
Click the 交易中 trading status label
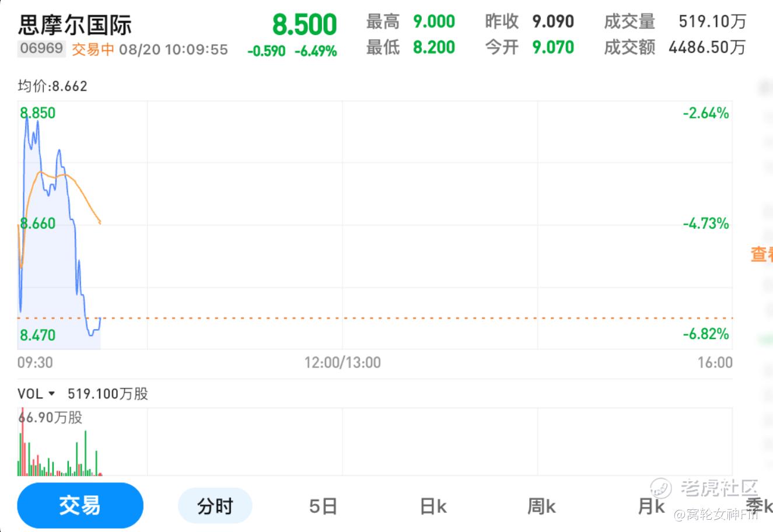tap(93, 49)
